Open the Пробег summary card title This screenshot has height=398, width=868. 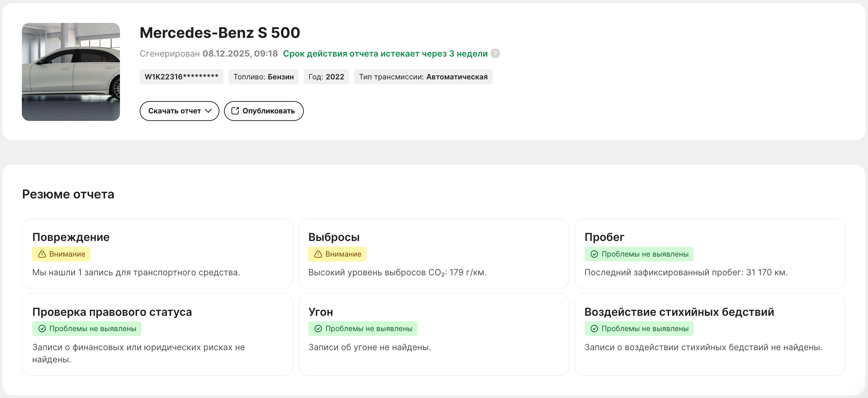point(604,237)
